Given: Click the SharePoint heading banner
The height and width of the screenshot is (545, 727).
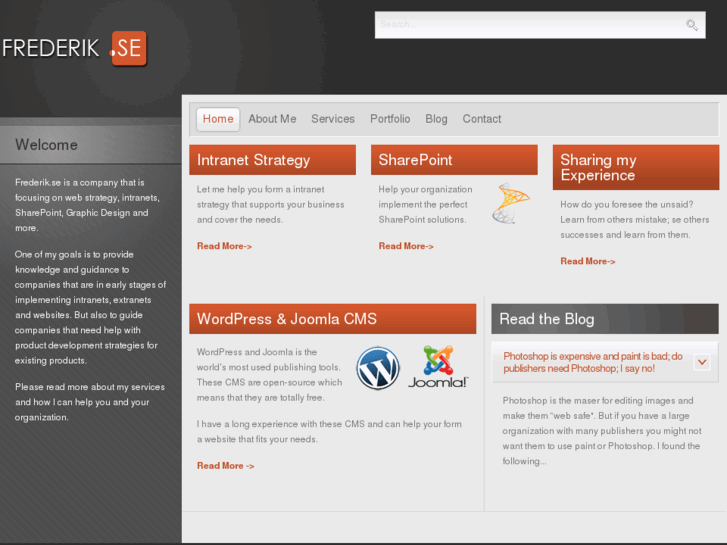Looking at the screenshot, I should (454, 160).
